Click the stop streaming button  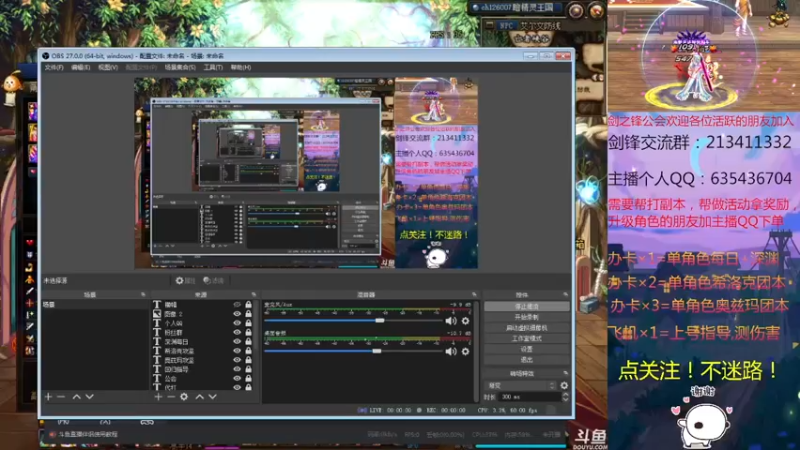tap(527, 306)
